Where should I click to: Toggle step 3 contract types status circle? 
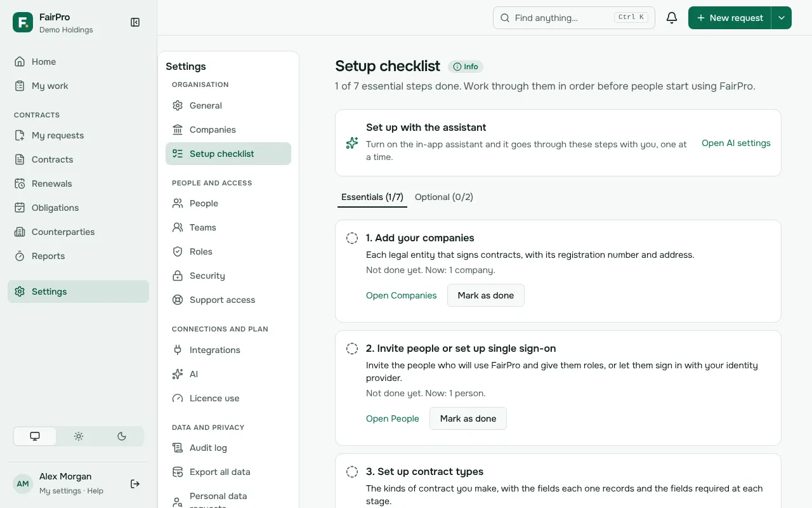(352, 472)
